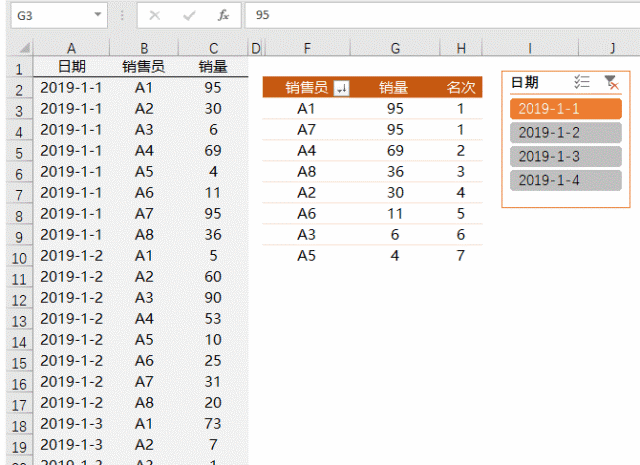This screenshot has height=465, width=640.
Task: Click the 销量 header cell in column C
Action: point(213,66)
